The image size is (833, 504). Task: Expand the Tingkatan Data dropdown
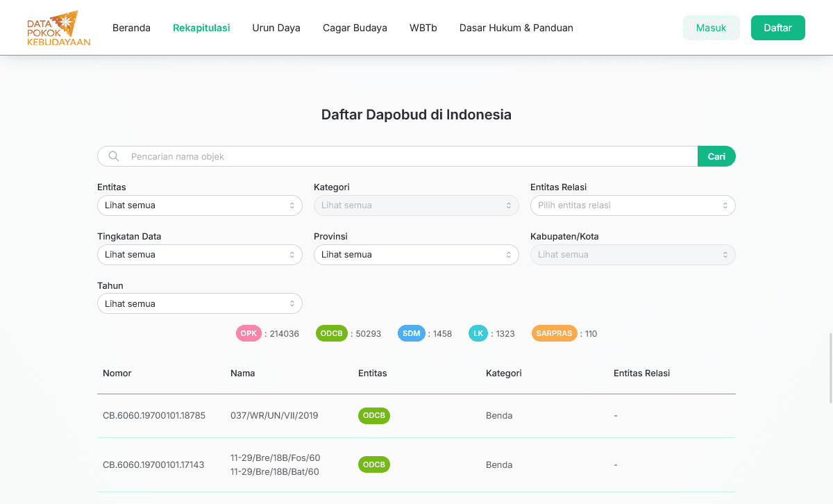coord(199,255)
